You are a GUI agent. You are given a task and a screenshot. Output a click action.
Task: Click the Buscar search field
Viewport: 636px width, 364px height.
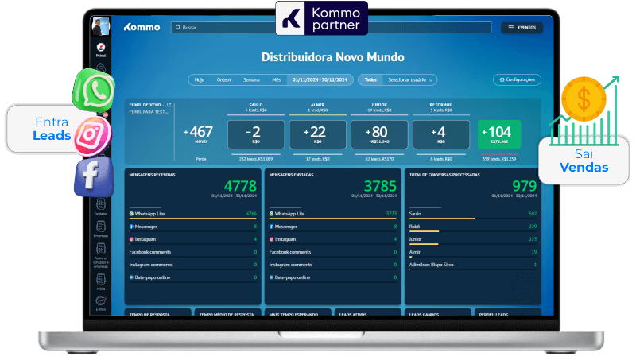(x=331, y=27)
